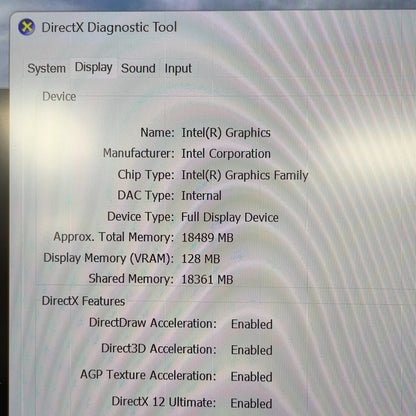The width and height of the screenshot is (416, 416).
Task: Select the 18361 MB shared memory value
Action: click(207, 279)
